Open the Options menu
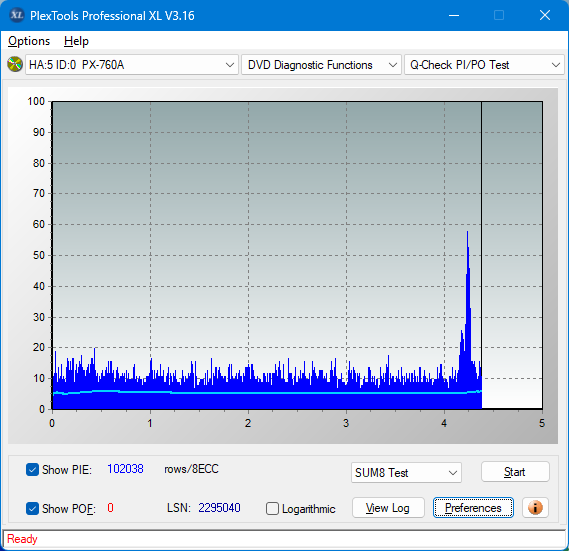 29,41
